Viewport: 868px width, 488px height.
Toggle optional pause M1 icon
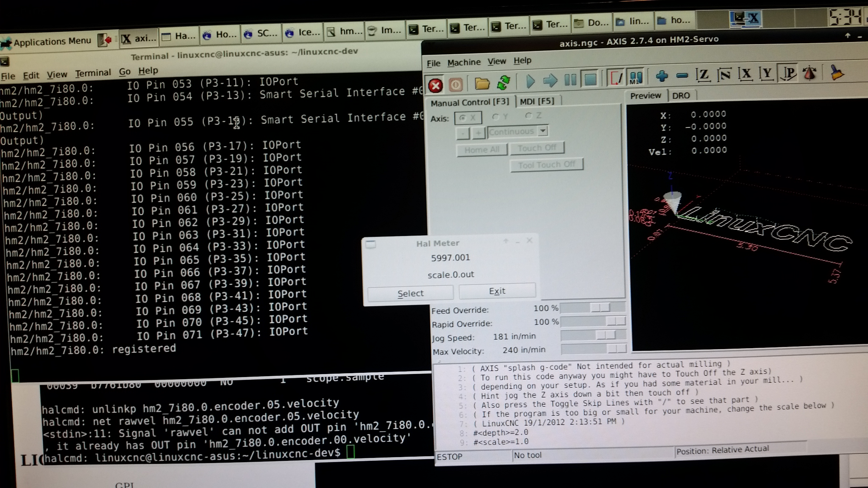tap(636, 78)
